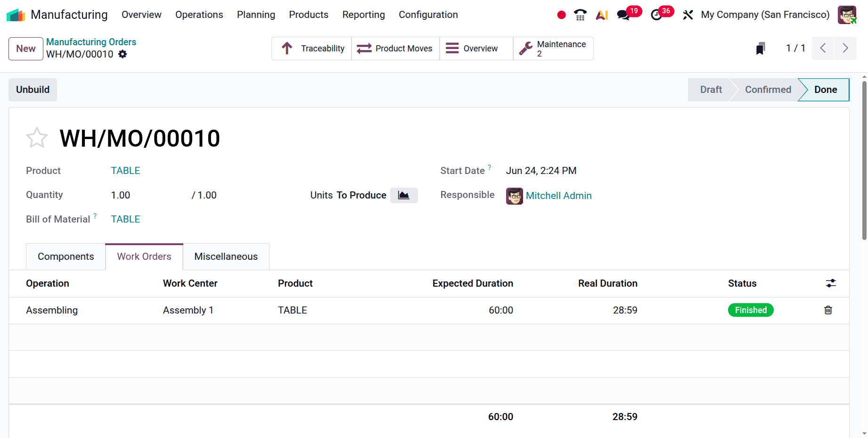This screenshot has height=438, width=868.
Task: Click the 28:59 real duration cell
Action: pos(625,310)
